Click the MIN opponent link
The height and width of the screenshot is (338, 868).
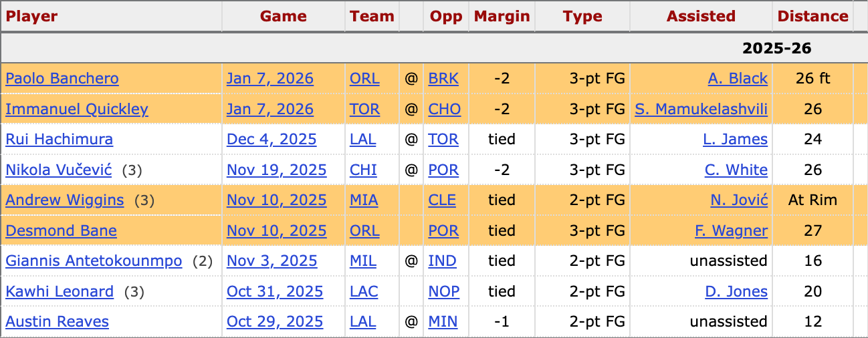pos(443,322)
